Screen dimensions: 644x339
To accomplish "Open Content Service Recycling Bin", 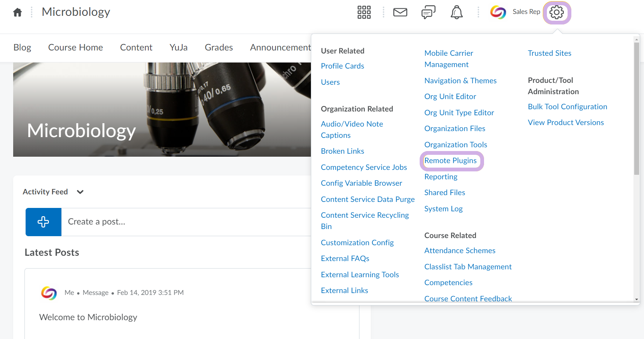I will click(x=365, y=221).
